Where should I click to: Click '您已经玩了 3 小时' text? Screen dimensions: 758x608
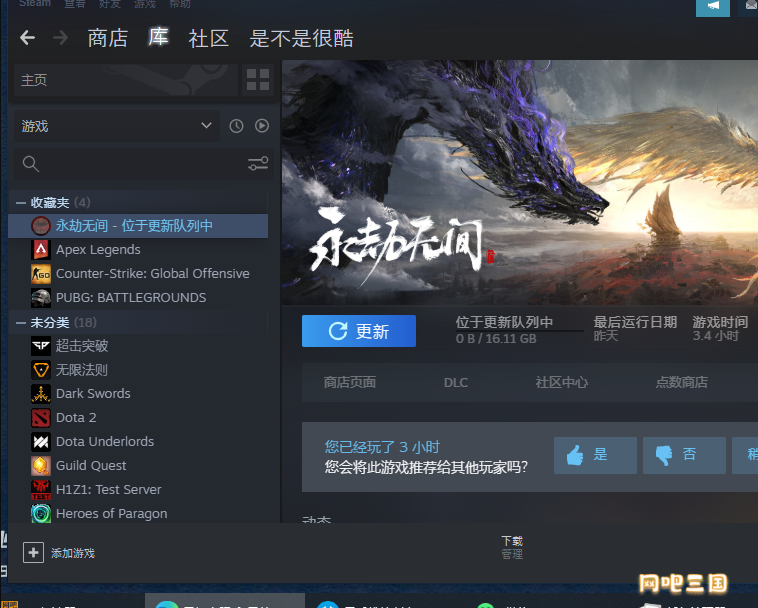pos(382,447)
